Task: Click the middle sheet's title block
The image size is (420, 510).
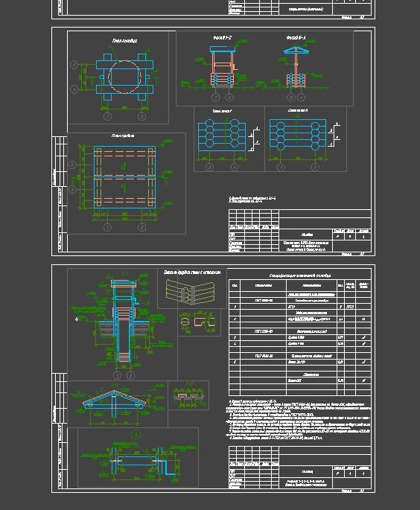Action: click(299, 231)
